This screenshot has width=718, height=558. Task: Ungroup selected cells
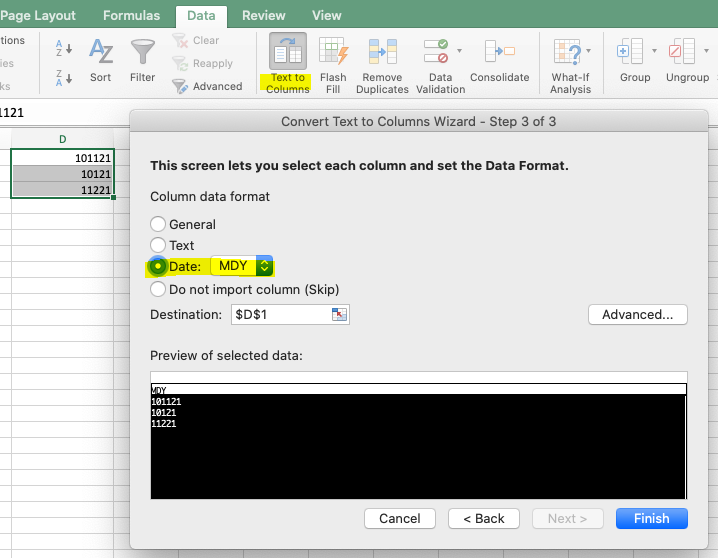[687, 60]
